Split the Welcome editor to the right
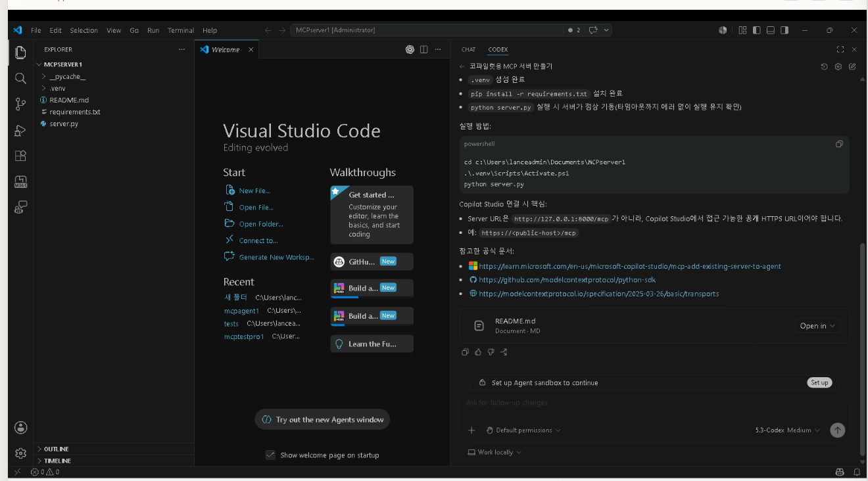The width and height of the screenshot is (868, 481). 424,49
